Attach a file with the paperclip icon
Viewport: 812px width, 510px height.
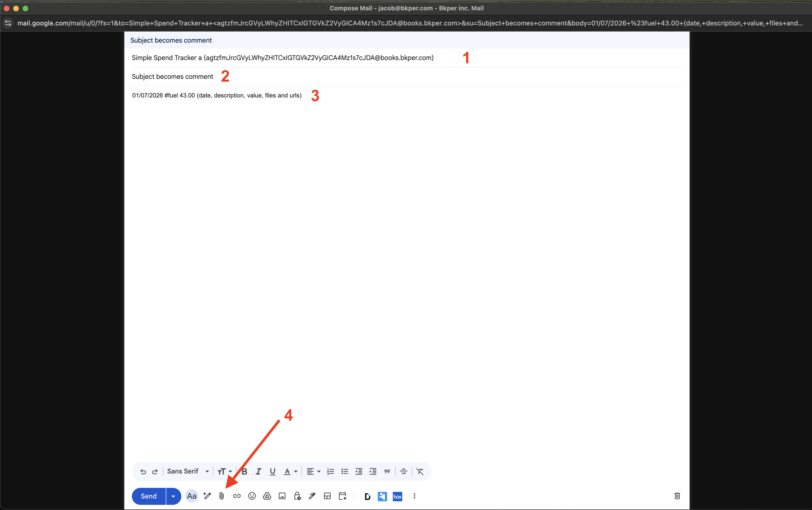click(x=222, y=496)
